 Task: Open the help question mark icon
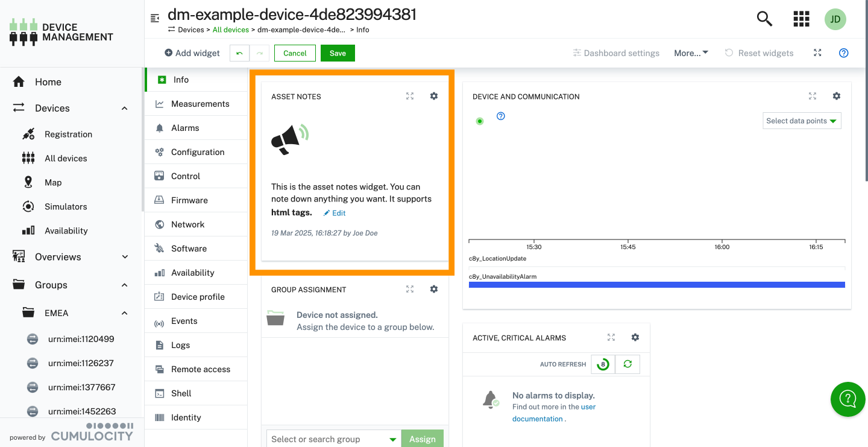pos(844,53)
